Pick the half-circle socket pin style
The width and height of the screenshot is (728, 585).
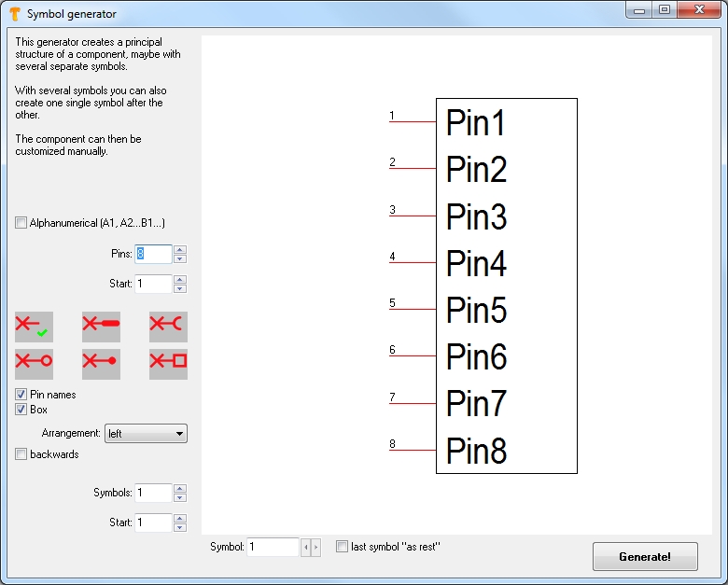point(168,327)
